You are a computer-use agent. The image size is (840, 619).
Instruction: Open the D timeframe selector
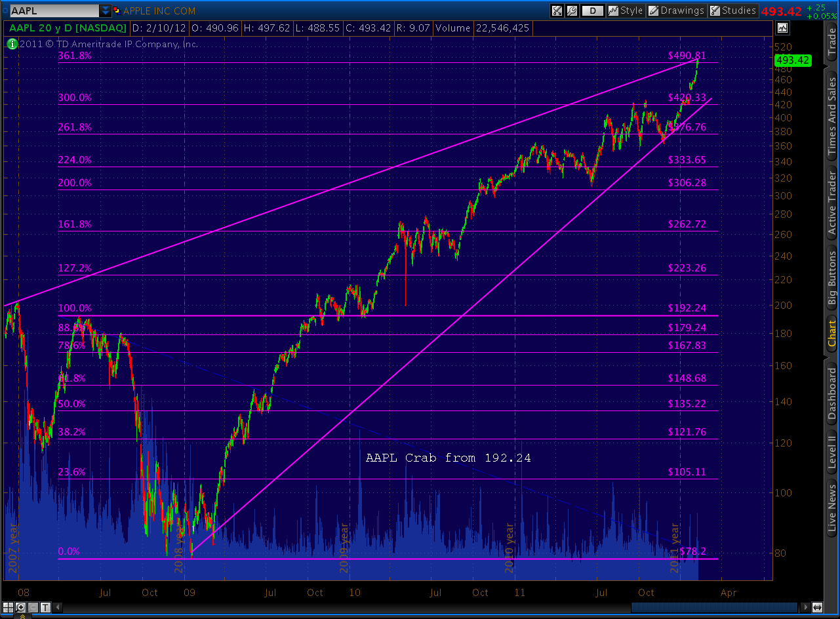point(593,10)
